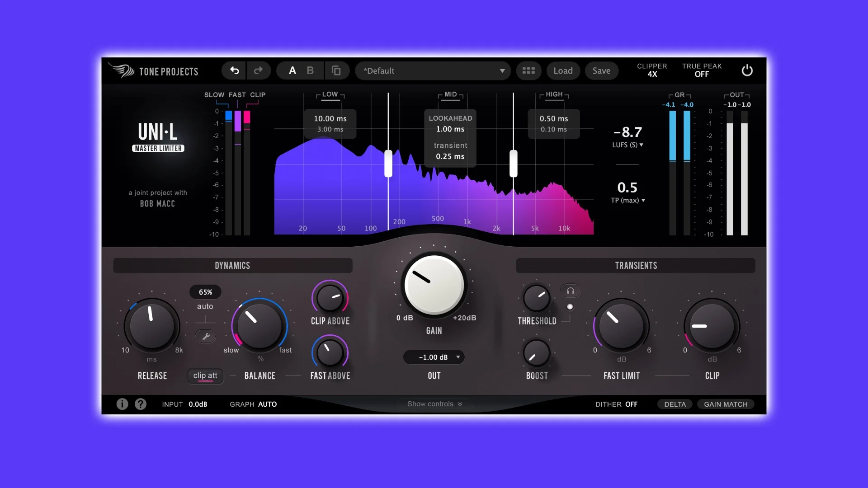Click the Balance slow/fast knob
The height and width of the screenshot is (488, 868).
259,326
